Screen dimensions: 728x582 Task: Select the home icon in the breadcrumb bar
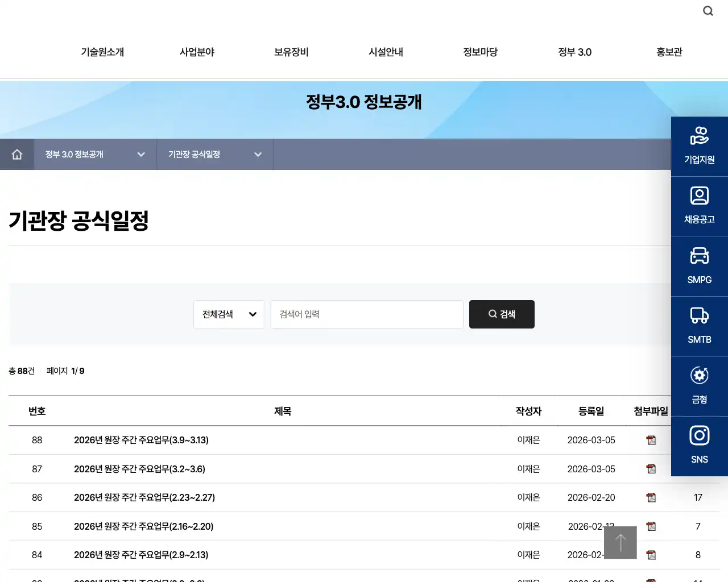(x=16, y=154)
